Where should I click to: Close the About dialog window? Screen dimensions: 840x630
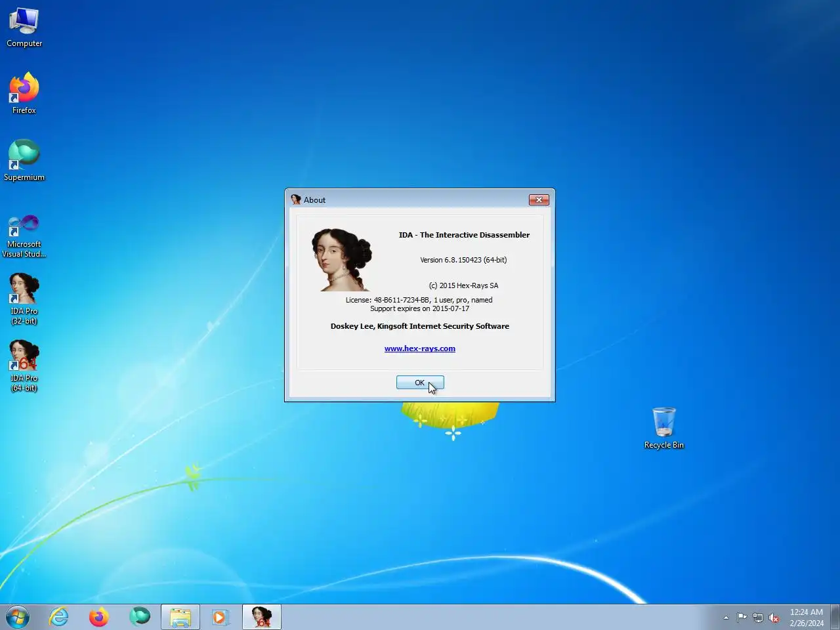tap(539, 200)
